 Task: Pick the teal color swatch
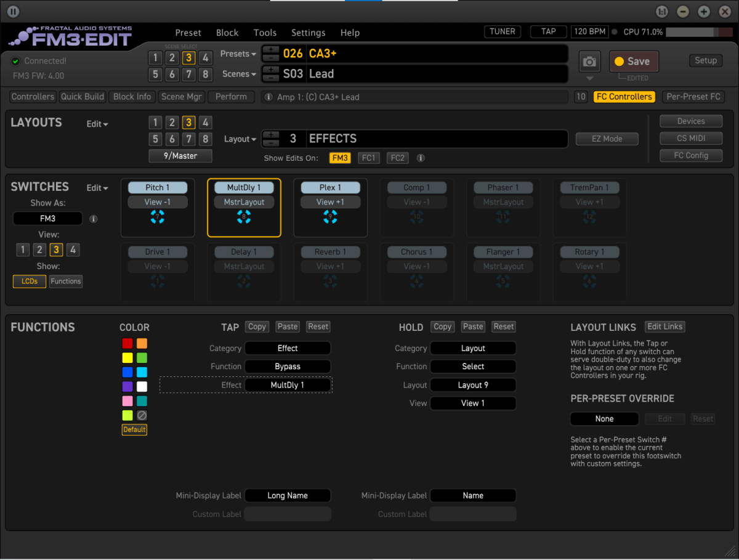(142, 401)
